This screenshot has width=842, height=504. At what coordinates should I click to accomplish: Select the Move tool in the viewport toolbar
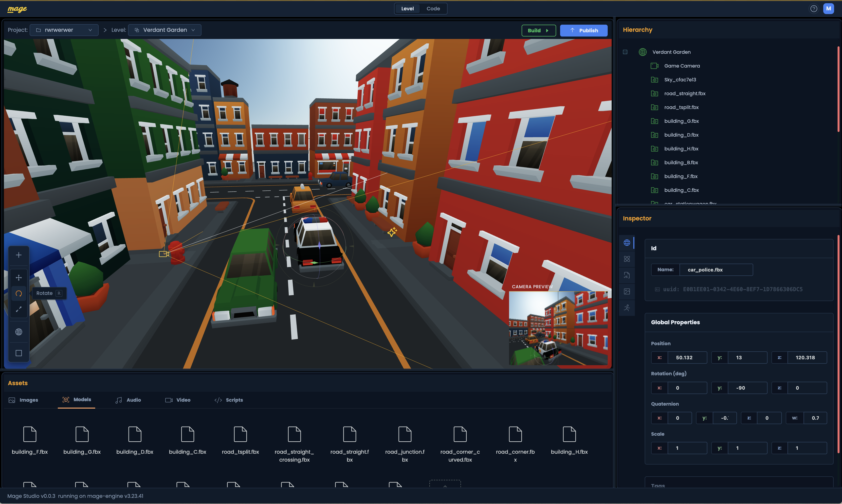19,277
